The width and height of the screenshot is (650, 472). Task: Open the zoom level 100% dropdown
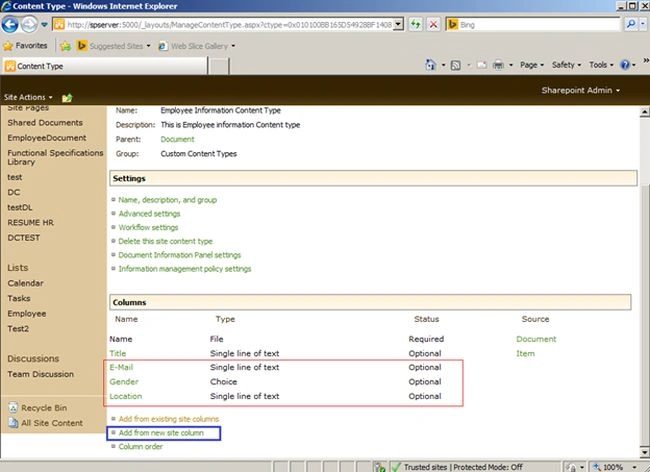pyautogui.click(x=614, y=467)
